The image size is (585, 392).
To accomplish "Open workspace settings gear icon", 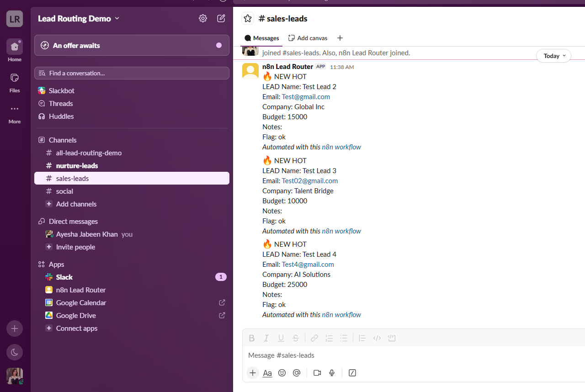I will click(203, 18).
